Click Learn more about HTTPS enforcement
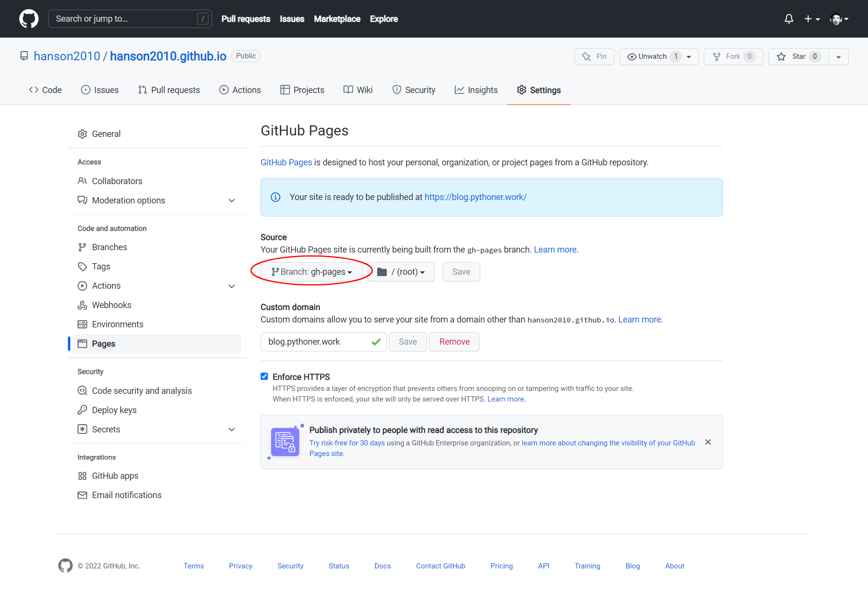Viewport: 868px width, 604px height. coord(506,399)
